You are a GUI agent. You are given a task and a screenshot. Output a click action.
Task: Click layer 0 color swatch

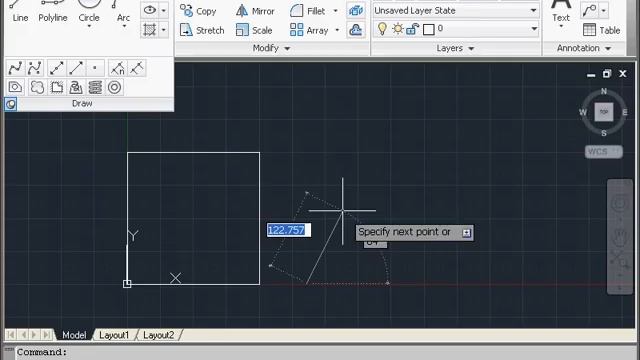429,29
